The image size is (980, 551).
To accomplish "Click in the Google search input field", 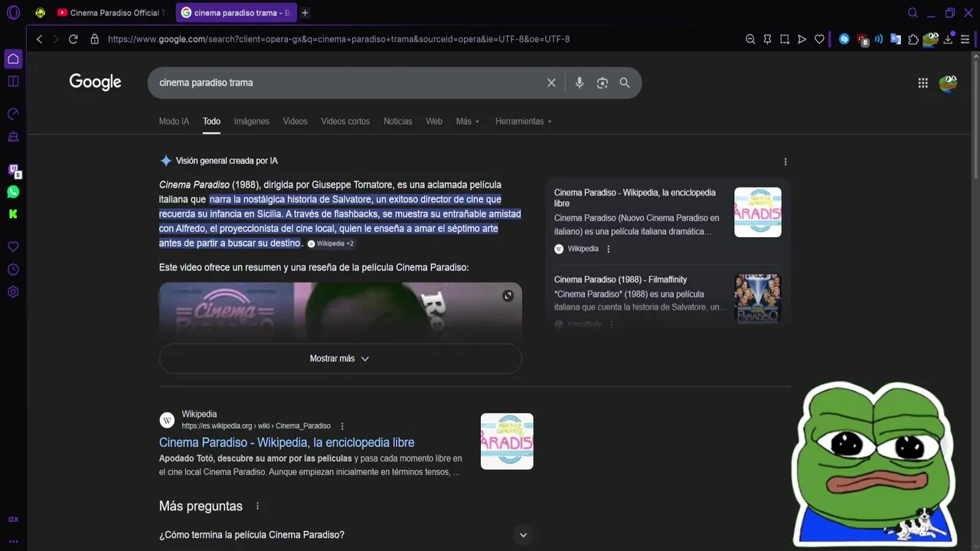I will [x=348, y=83].
